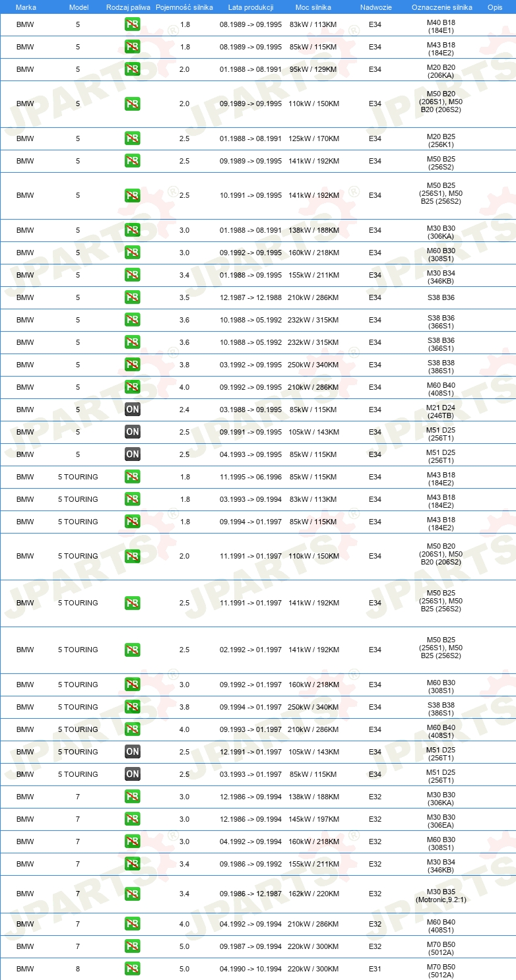Click the petrol icon in 5 TOURING 83kW / 113KM row
516x980 pixels.
(x=133, y=499)
